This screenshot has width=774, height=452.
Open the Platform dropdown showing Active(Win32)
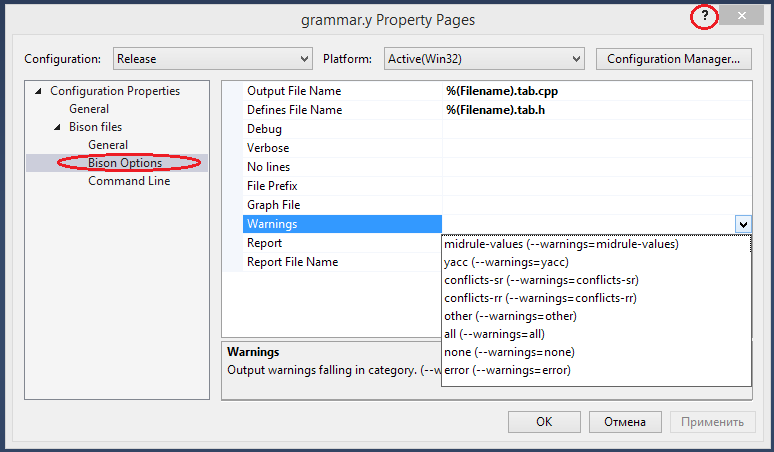pos(484,59)
